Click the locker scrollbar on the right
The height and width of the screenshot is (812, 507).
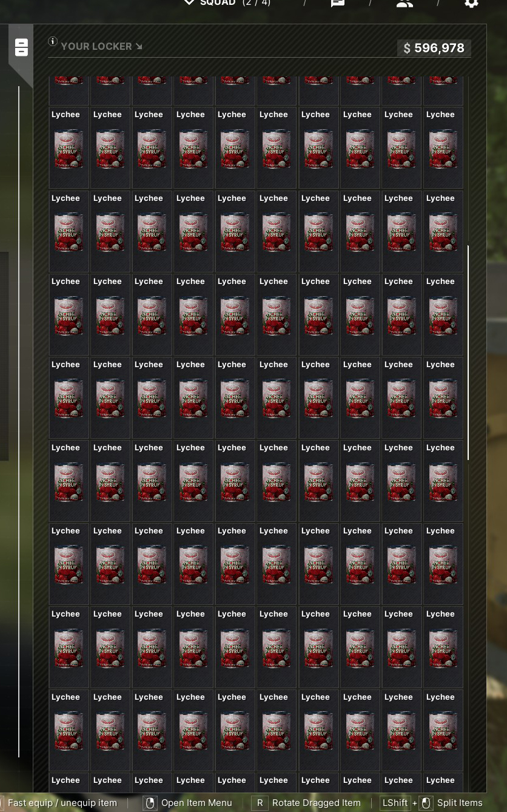tap(468, 353)
